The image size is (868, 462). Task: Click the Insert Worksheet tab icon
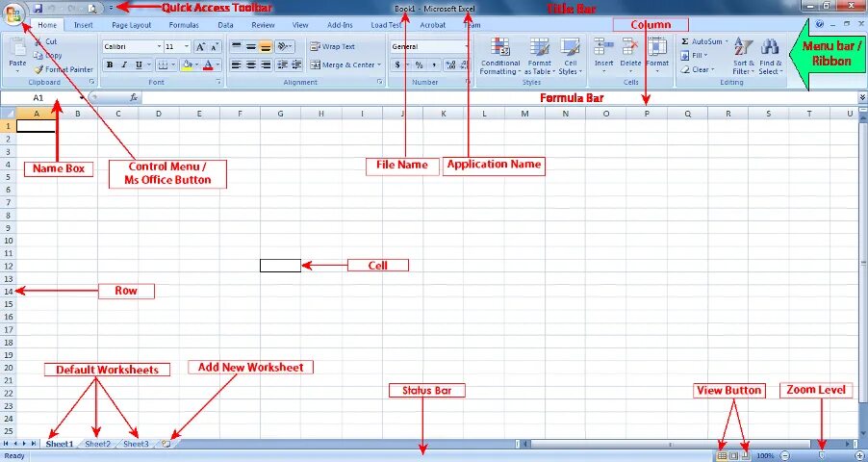[x=166, y=444]
